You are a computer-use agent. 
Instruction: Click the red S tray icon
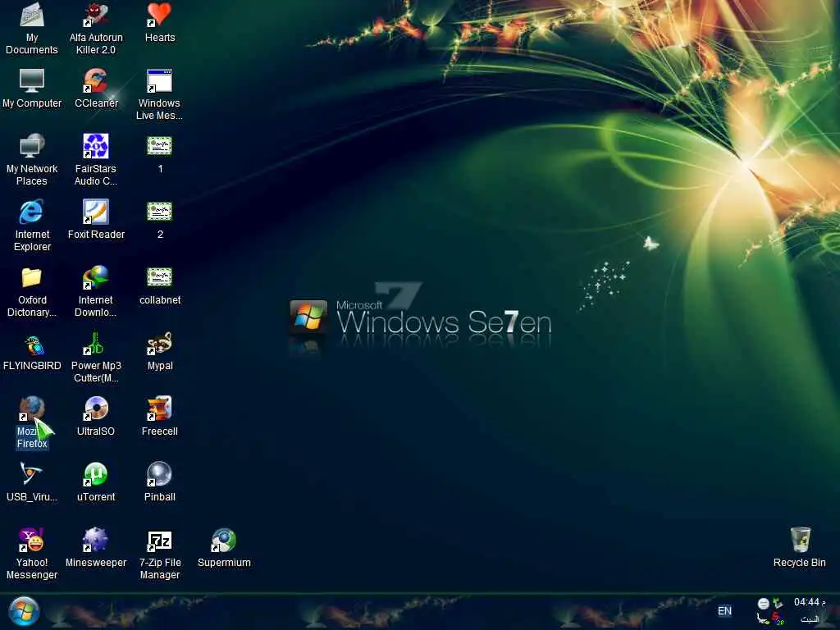coord(778,619)
